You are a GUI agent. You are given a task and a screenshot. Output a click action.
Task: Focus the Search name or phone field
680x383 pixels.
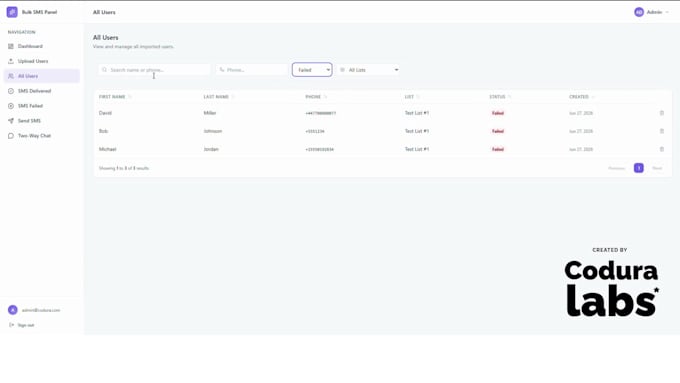click(154, 70)
